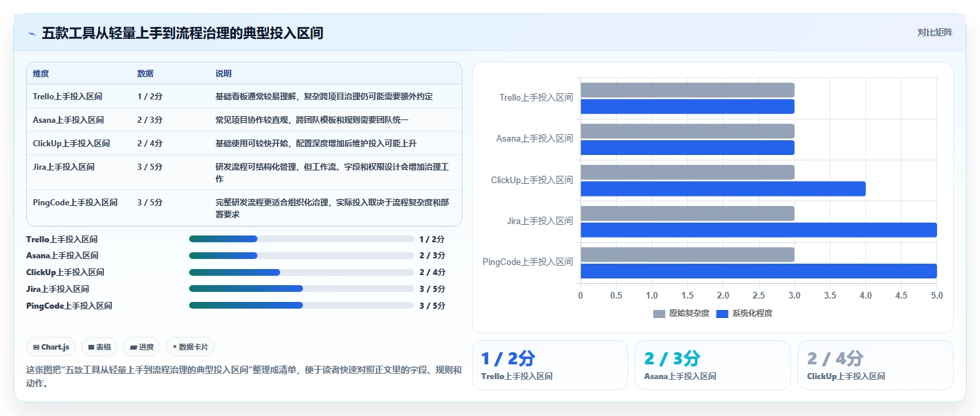Click the 对比矩阵 label in the header
Screen dimensions: 980x416
point(934,32)
